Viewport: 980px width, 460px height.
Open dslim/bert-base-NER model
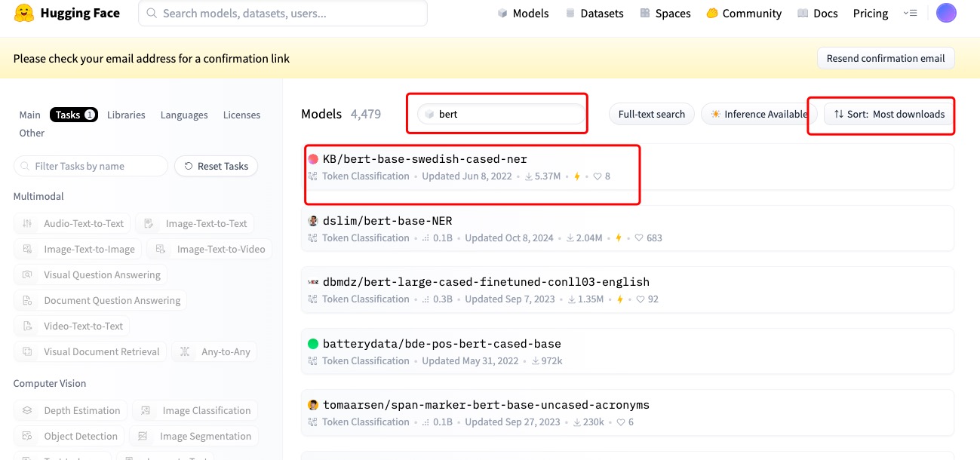pos(628,228)
